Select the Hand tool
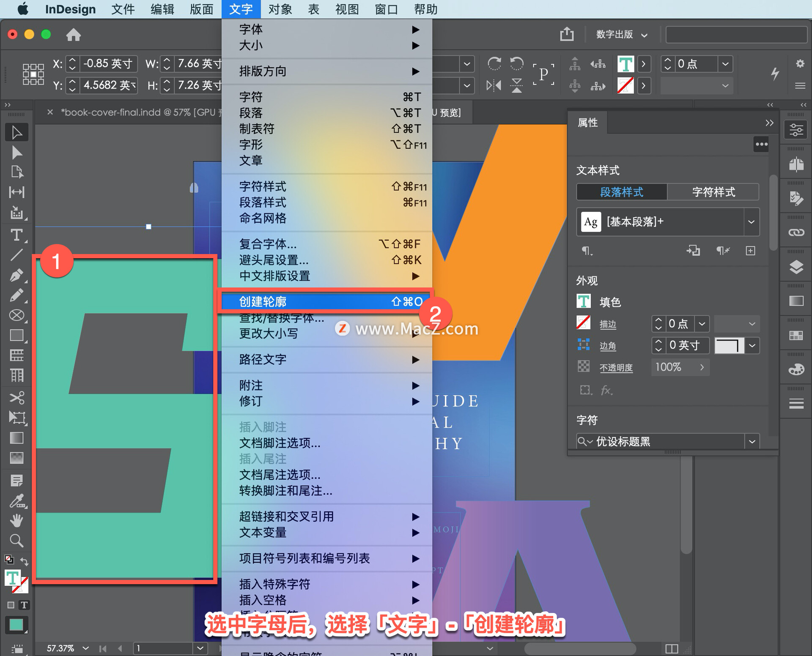Screen dimensions: 812x656 (x=16, y=520)
